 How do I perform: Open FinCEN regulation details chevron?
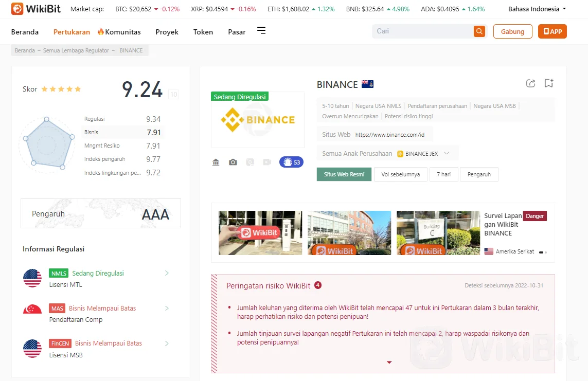(167, 343)
